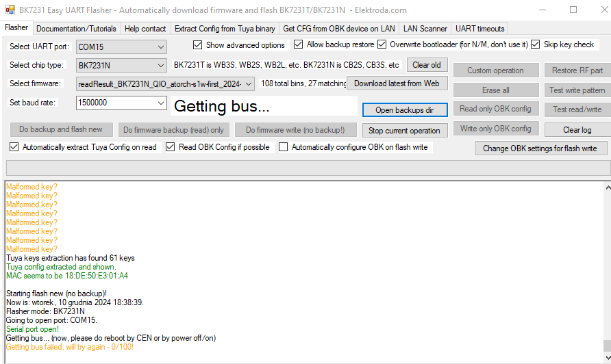Switch to the LAN Scanner tab
The width and height of the screenshot is (611, 364).
tap(425, 29)
